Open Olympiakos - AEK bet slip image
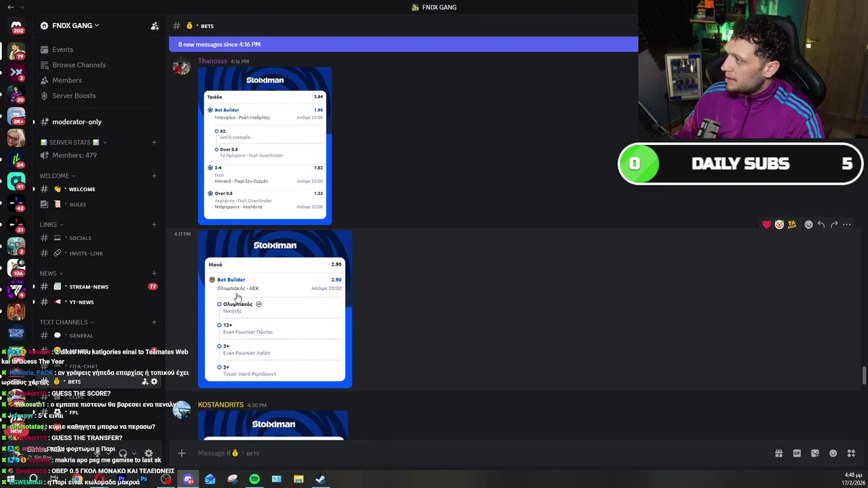 [275, 309]
